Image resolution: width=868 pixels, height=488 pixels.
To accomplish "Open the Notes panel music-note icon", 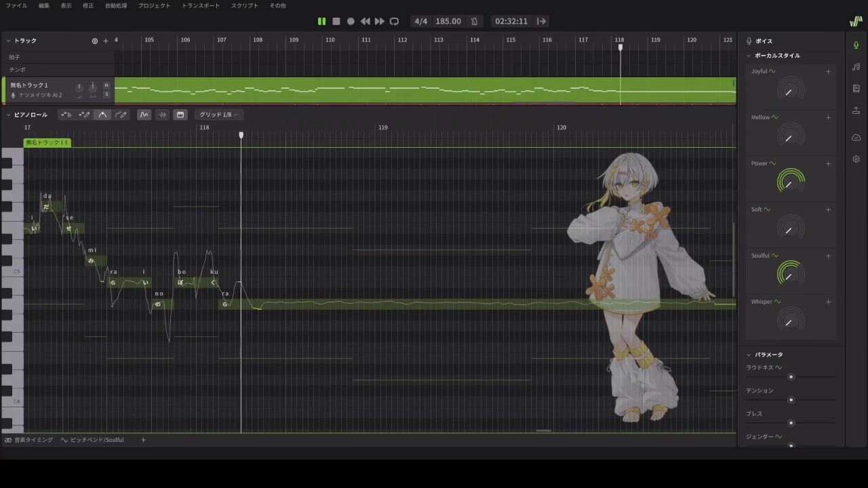I will pos(856,66).
